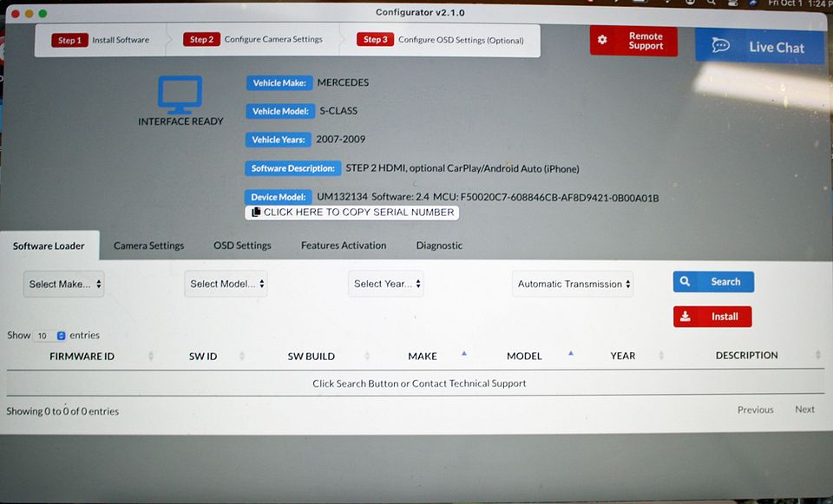Change the Show entries count dropdown
Screen dimensions: 833x504
49,336
